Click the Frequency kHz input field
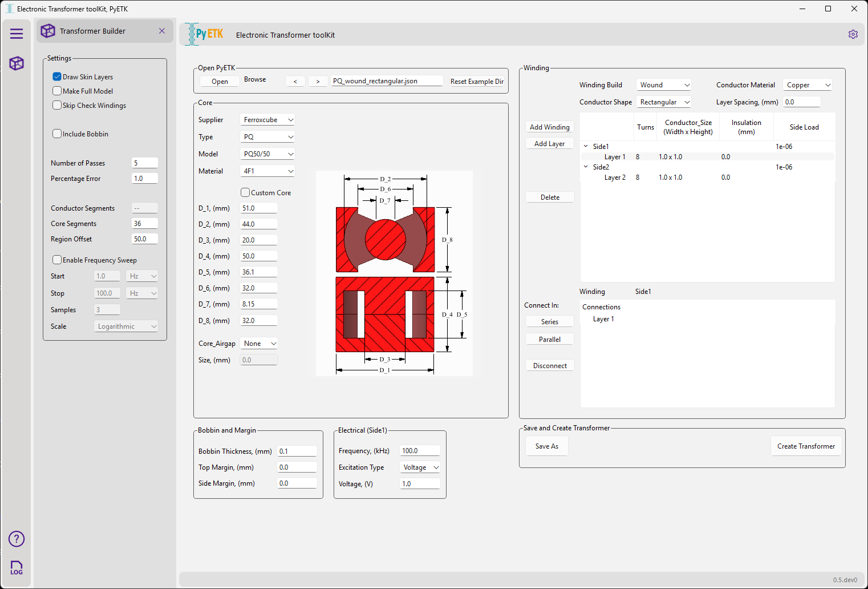The width and height of the screenshot is (868, 589). click(x=420, y=451)
